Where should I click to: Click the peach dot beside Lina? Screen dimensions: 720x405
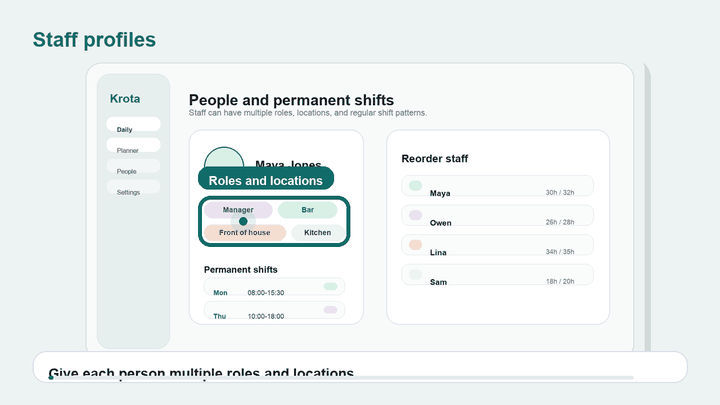tap(416, 245)
